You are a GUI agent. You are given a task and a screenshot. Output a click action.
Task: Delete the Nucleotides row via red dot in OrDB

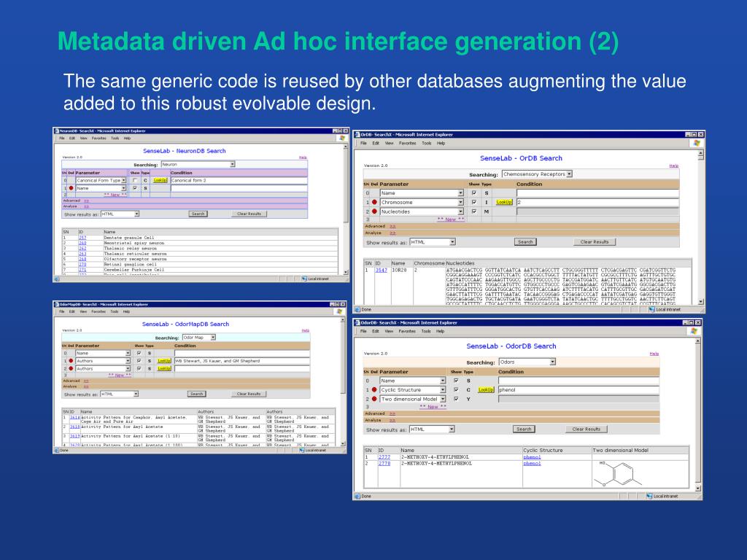[x=374, y=211]
